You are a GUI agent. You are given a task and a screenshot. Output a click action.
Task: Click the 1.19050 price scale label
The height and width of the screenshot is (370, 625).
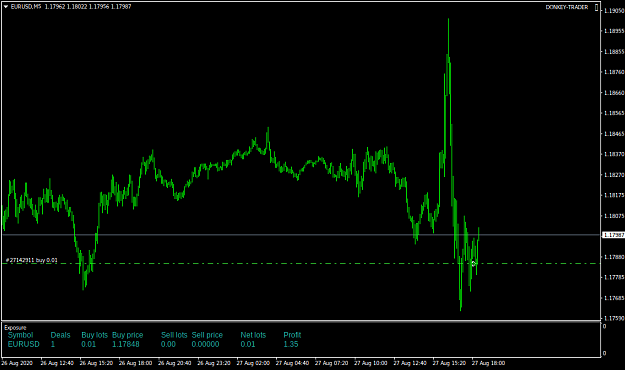click(614, 11)
